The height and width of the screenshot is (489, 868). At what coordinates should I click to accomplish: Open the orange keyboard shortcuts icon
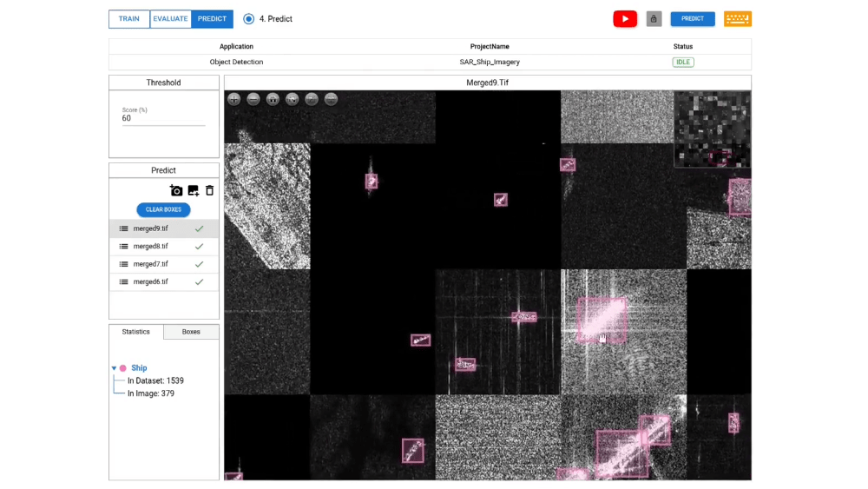(737, 19)
